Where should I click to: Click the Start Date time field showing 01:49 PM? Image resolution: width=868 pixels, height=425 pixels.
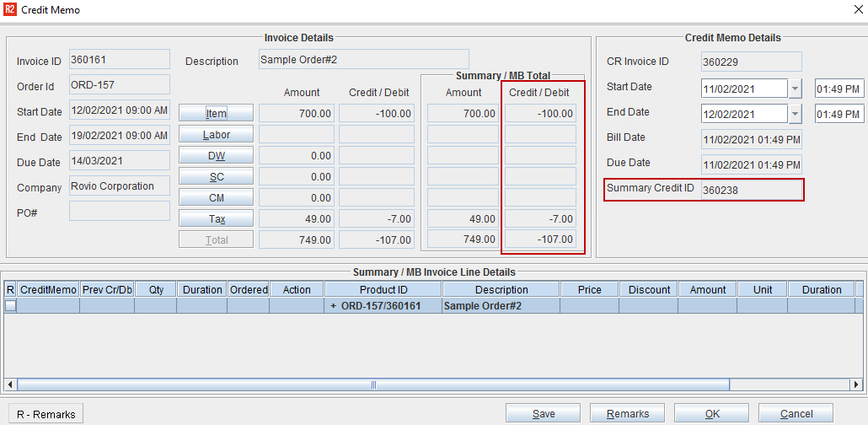(839, 89)
